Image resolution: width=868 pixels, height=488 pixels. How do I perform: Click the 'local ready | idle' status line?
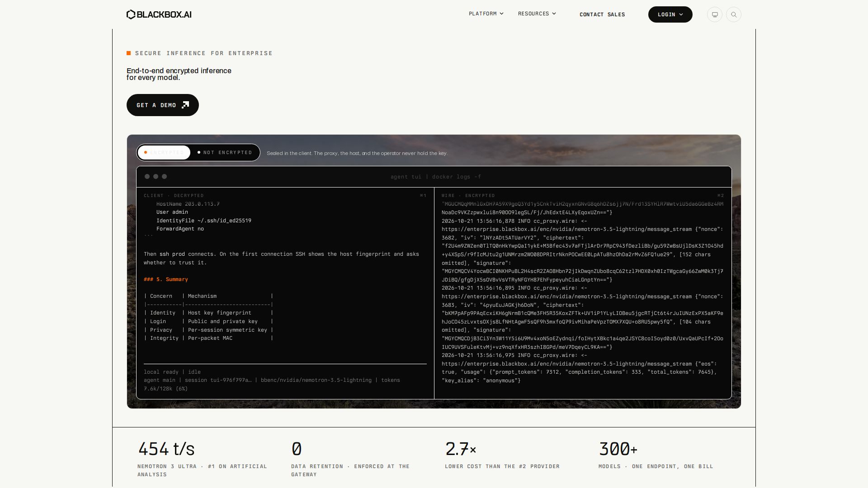point(172,372)
